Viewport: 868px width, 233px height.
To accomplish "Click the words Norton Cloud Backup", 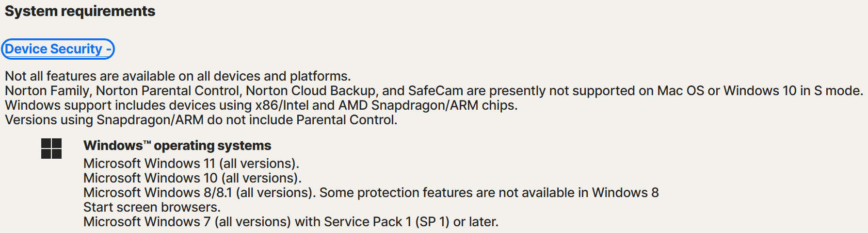I will click(x=310, y=91).
